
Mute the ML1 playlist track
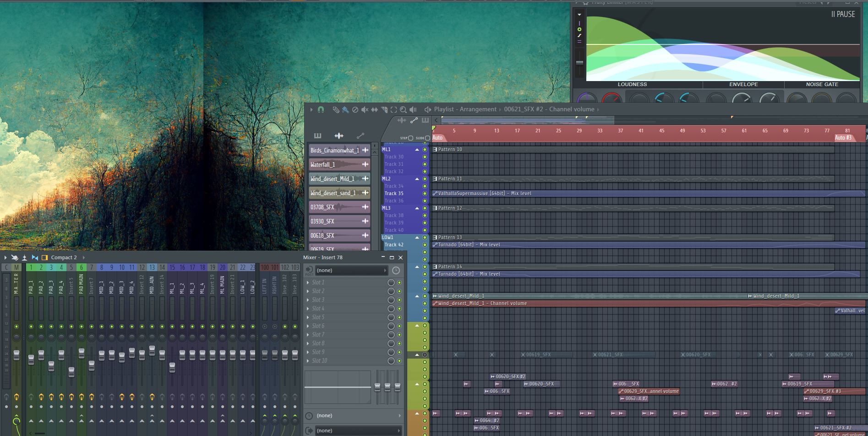[x=425, y=150]
